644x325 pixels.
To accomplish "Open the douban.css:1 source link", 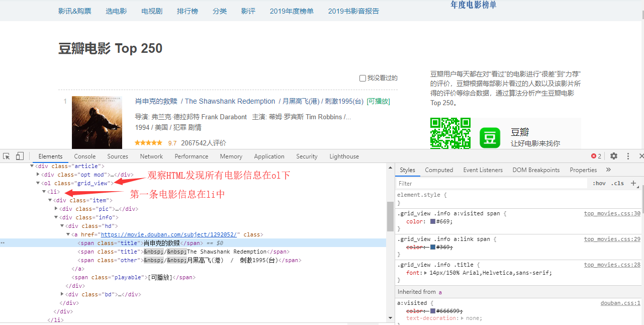I will tap(620, 303).
